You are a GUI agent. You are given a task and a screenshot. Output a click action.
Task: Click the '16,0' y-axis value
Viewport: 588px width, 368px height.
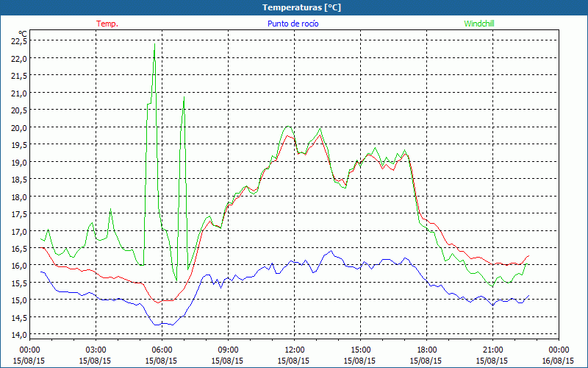coord(19,265)
